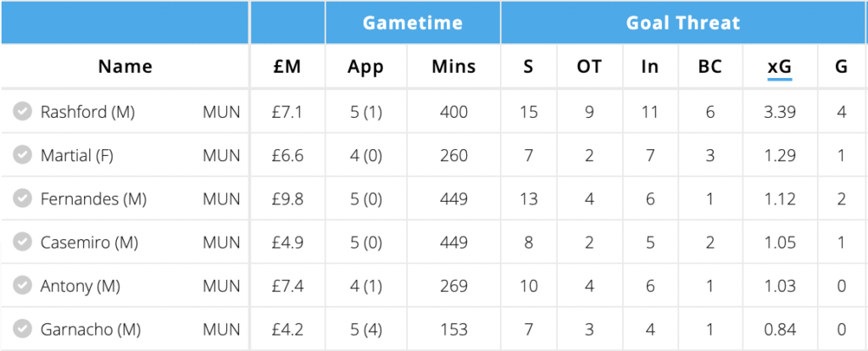Sort by S shots column header
Viewport: 868px width, 351px height.
pos(528,66)
